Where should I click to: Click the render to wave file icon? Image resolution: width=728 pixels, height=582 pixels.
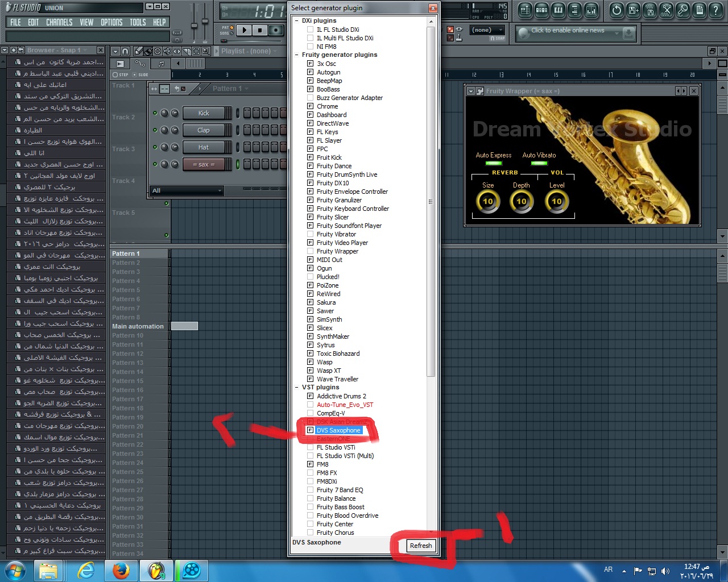650,10
